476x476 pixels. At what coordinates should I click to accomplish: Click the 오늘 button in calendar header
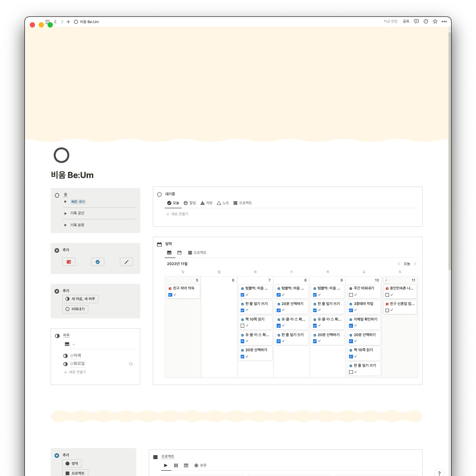tap(407, 264)
